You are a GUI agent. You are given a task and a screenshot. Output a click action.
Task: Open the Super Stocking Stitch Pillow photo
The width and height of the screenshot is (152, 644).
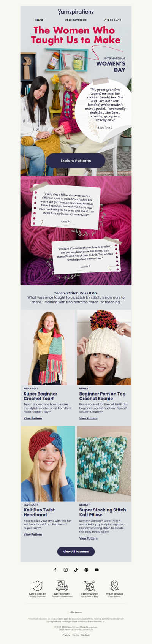pos(104,464)
